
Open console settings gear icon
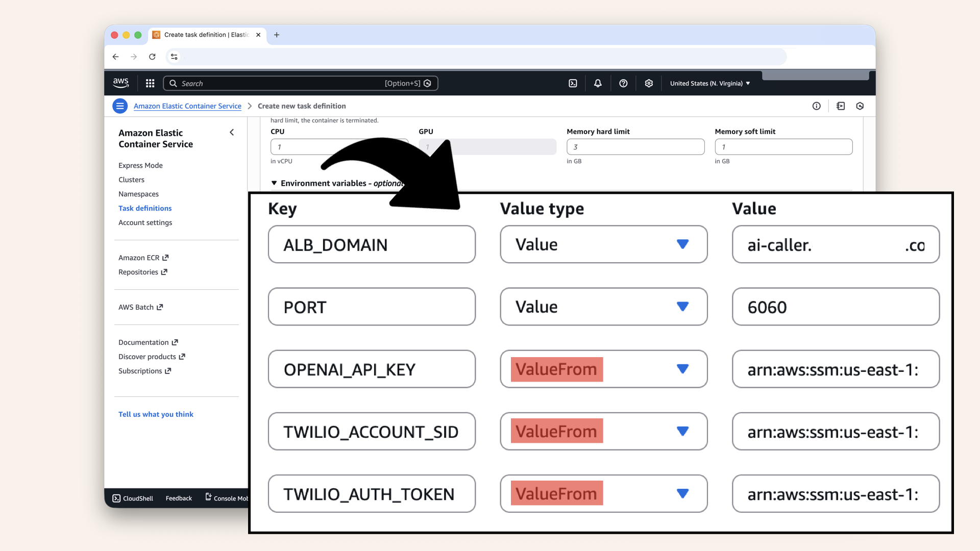[x=649, y=83]
